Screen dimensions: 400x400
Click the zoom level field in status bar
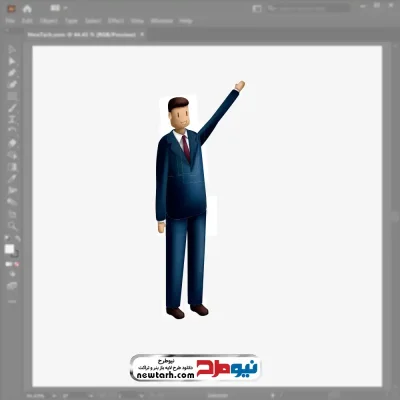tap(36, 396)
